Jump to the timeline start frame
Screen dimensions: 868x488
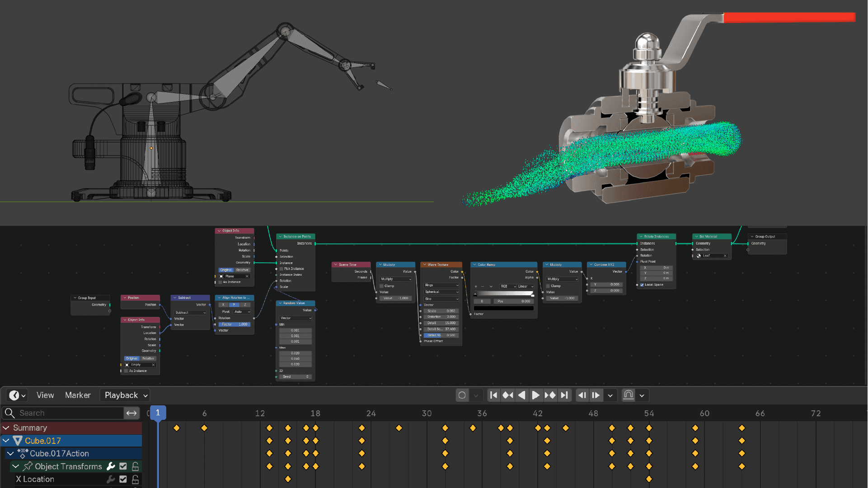(493, 395)
